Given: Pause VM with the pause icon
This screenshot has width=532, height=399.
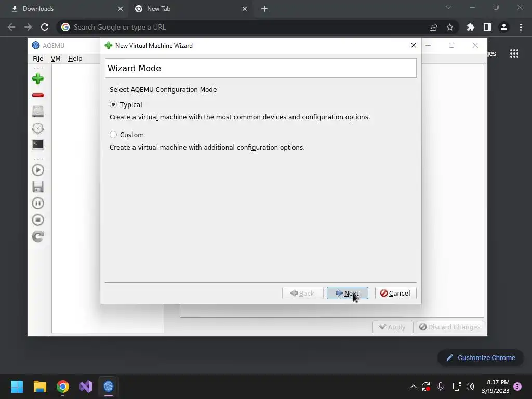Looking at the screenshot, I should 37,203.
